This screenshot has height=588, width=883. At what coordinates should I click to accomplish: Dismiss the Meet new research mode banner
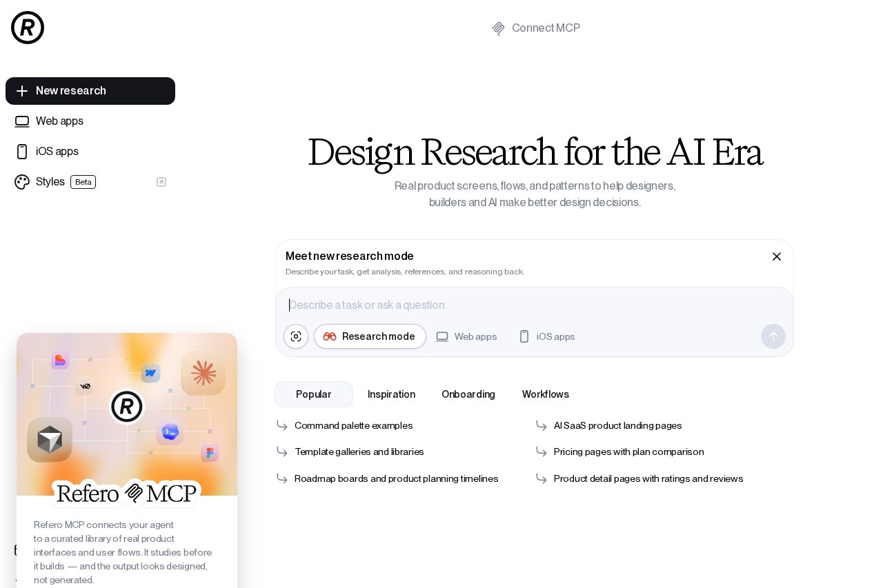coord(777,256)
